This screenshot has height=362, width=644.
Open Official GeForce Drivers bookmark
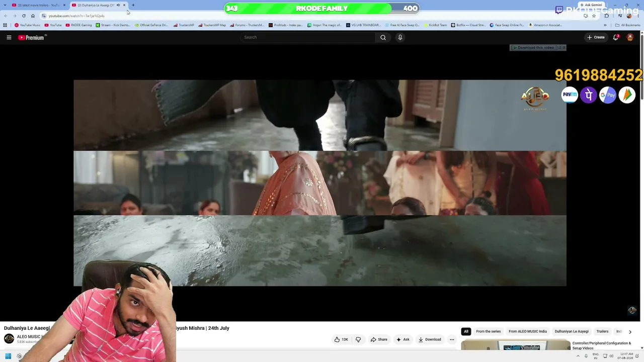(x=151, y=25)
